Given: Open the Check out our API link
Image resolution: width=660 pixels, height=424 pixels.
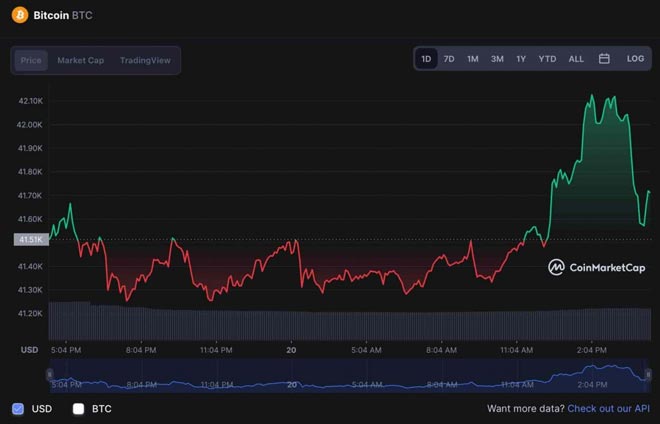Looking at the screenshot, I should tap(608, 408).
